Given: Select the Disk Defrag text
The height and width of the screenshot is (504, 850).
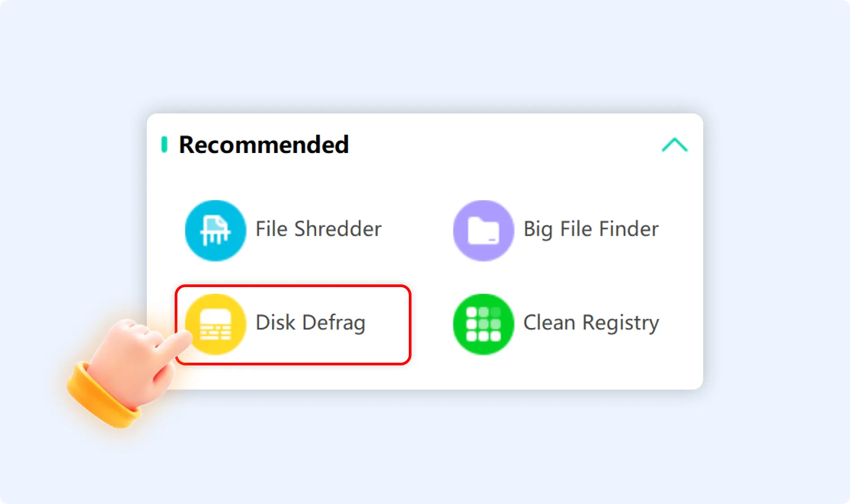Looking at the screenshot, I should click(312, 322).
